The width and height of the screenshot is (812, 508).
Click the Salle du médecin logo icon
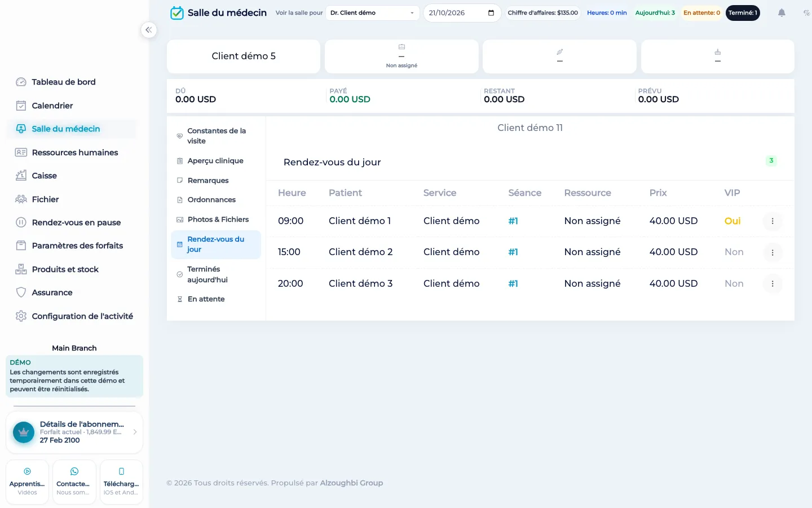coord(177,13)
